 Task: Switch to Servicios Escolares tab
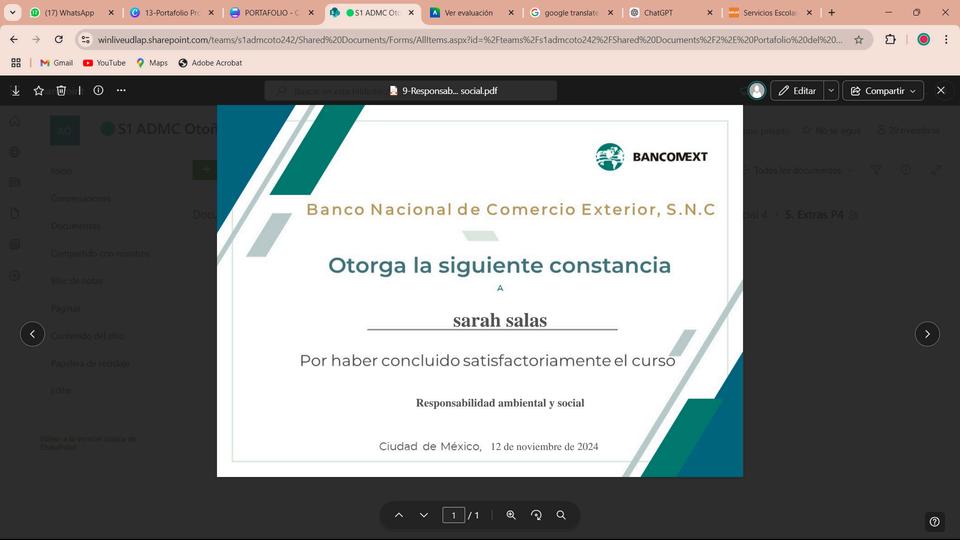pyautogui.click(x=768, y=12)
